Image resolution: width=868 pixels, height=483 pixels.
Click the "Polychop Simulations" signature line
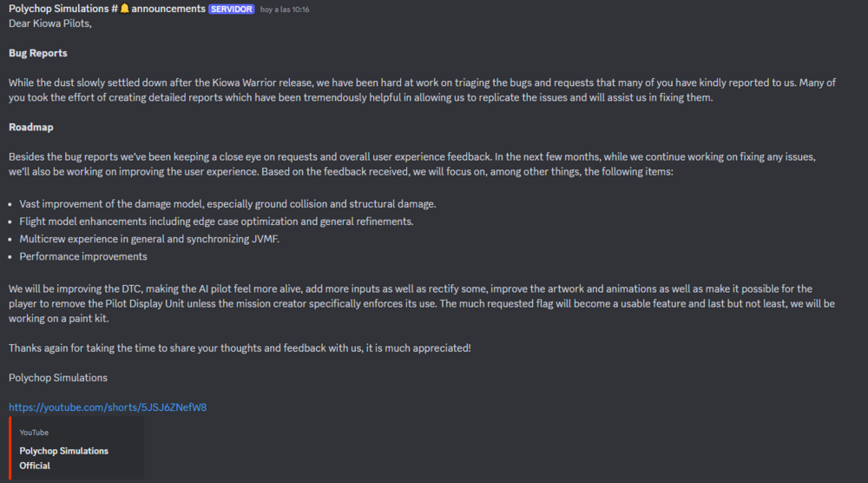point(58,377)
